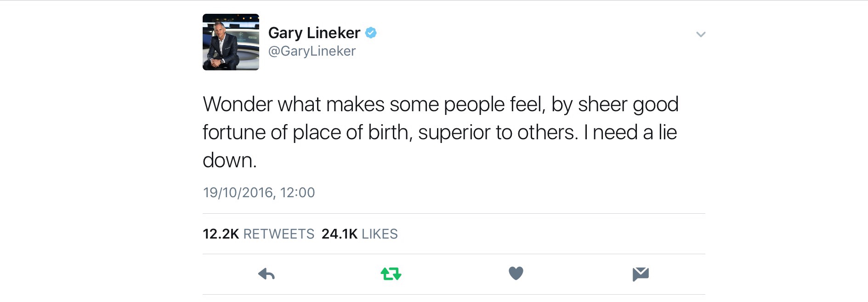Click the green retweet arrows icon
The height and width of the screenshot is (302, 868).
point(391,274)
